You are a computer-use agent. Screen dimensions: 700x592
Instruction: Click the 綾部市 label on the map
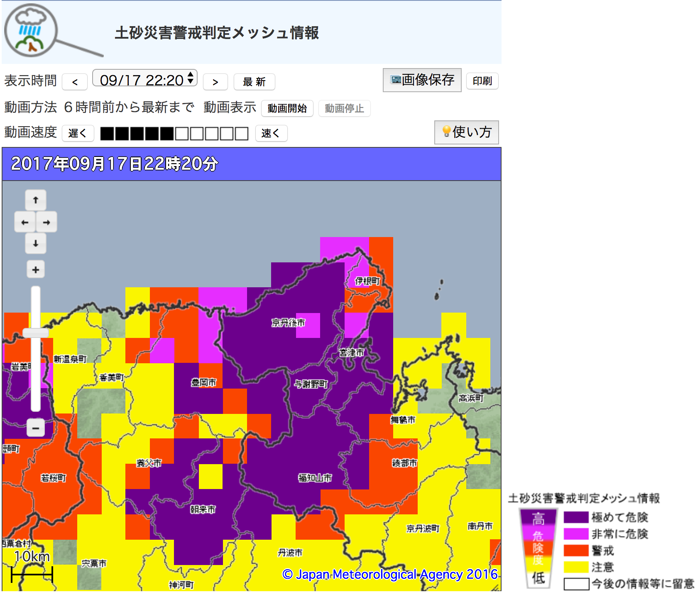(404, 463)
